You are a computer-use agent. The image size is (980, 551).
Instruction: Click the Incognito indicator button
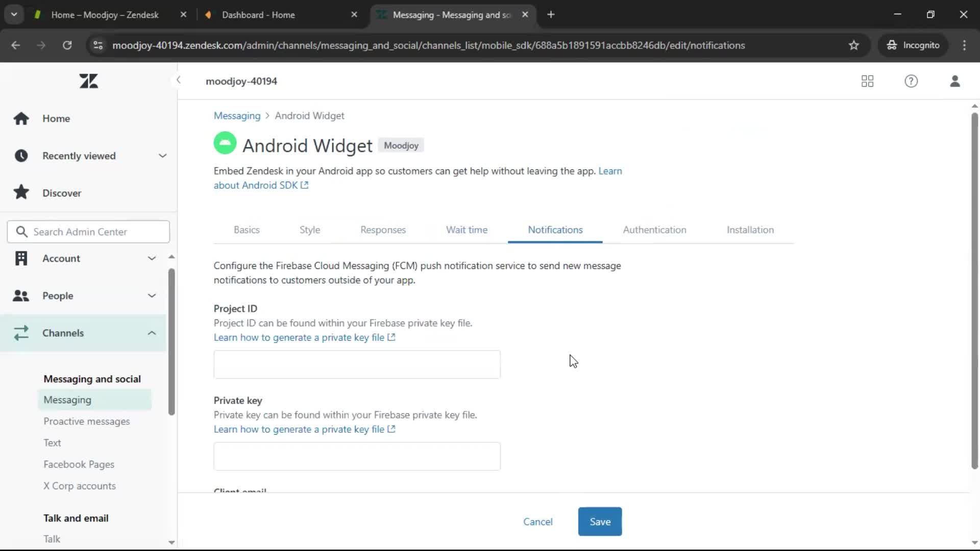tap(913, 45)
